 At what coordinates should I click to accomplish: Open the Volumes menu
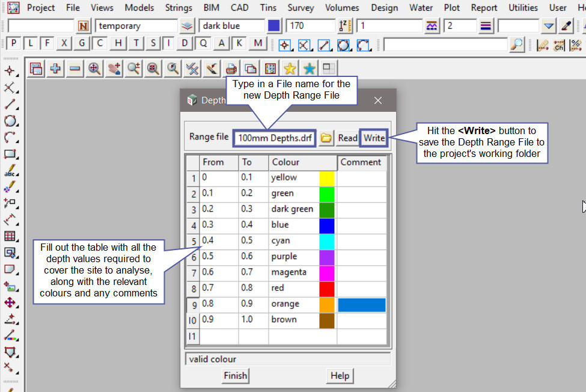(x=342, y=8)
